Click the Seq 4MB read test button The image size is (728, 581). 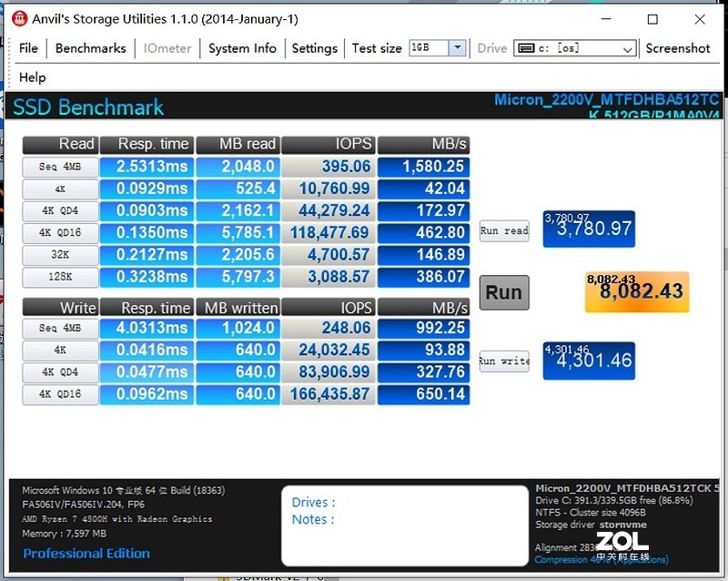click(x=60, y=167)
